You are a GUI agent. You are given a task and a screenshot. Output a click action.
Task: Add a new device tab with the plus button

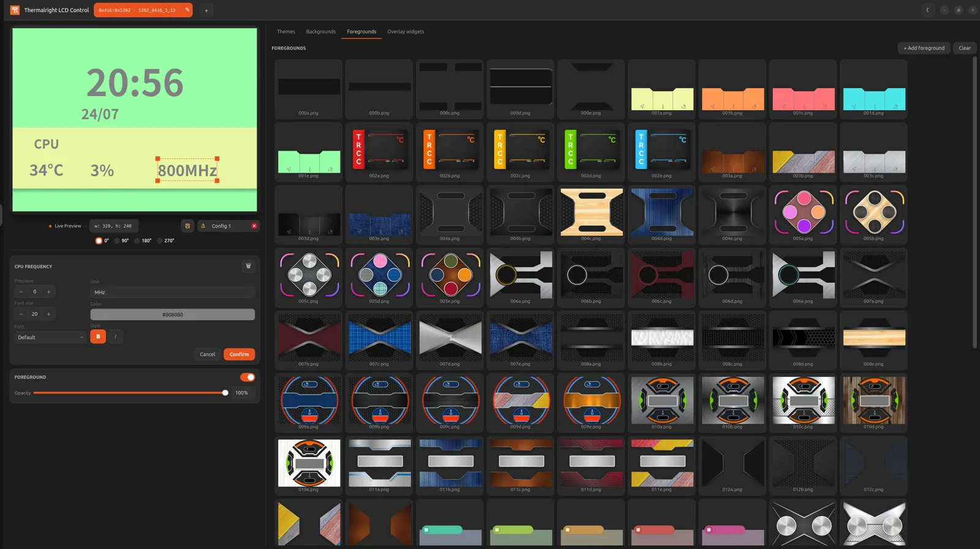206,10
